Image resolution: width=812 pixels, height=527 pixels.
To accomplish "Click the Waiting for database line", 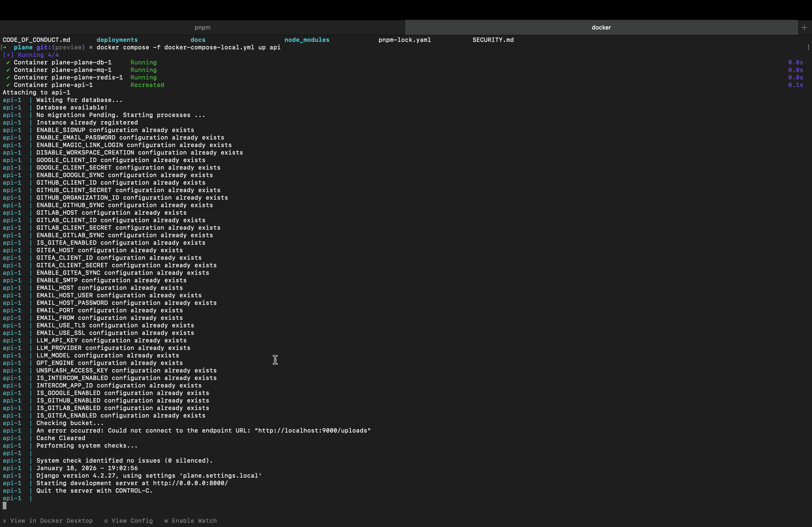I will 79,100.
